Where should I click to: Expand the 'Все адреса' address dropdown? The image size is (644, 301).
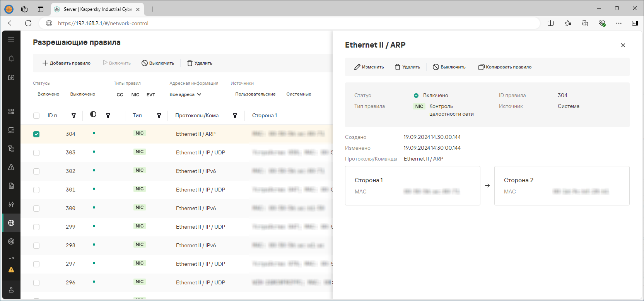tap(185, 94)
